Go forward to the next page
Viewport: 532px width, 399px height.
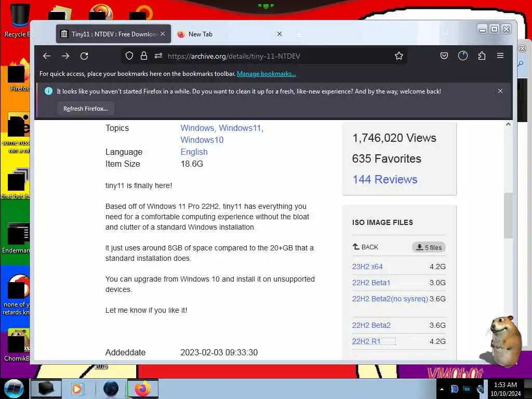click(x=65, y=56)
